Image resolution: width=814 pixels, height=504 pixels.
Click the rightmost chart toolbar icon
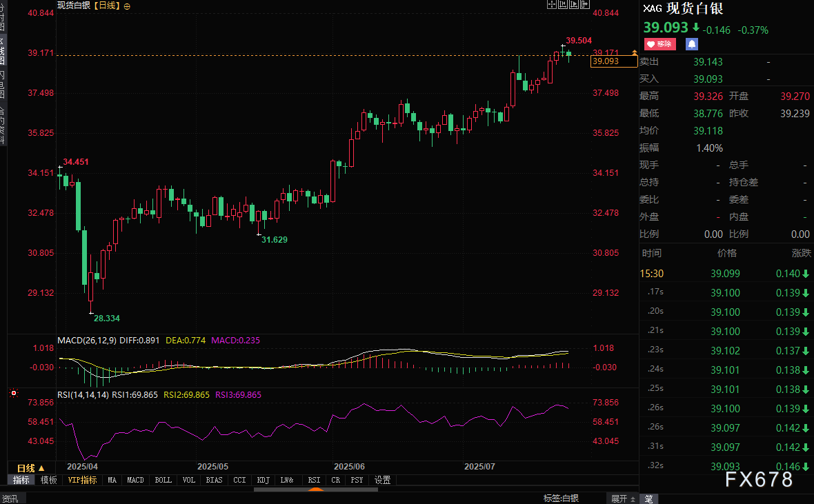(x=586, y=5)
